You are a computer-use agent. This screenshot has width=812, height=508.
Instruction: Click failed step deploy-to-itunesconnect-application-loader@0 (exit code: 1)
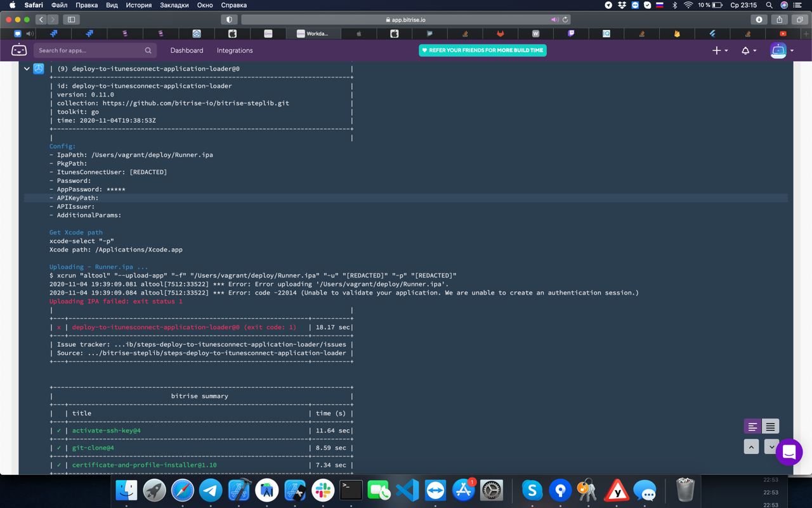pyautogui.click(x=184, y=328)
